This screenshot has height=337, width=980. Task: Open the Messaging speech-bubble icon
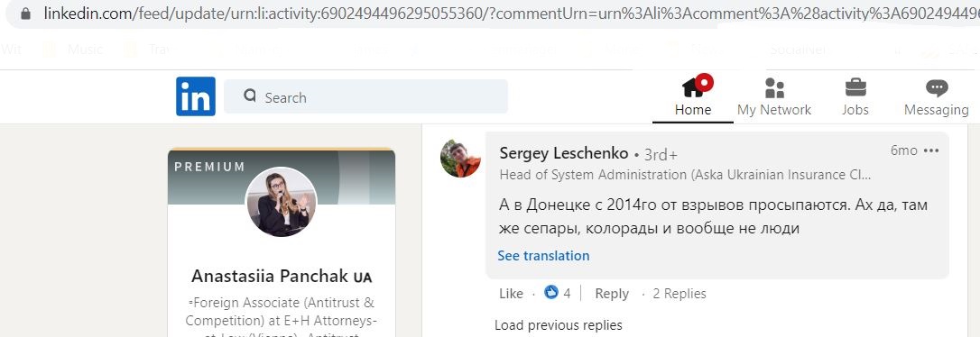pos(937,88)
